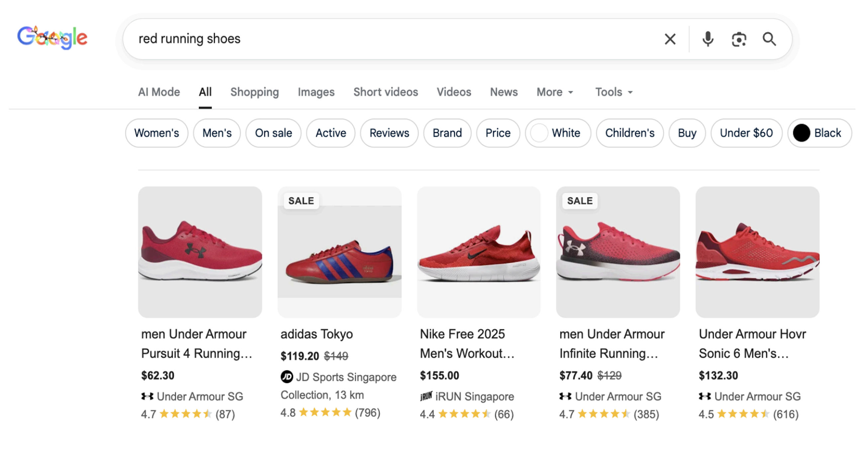
Task: Open Google Lens image search icon
Action: (x=739, y=39)
